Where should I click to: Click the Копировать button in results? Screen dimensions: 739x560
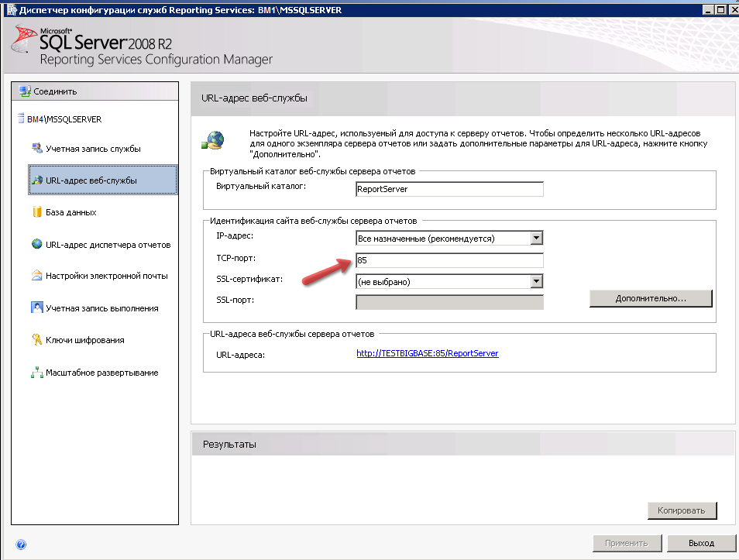tap(682, 510)
